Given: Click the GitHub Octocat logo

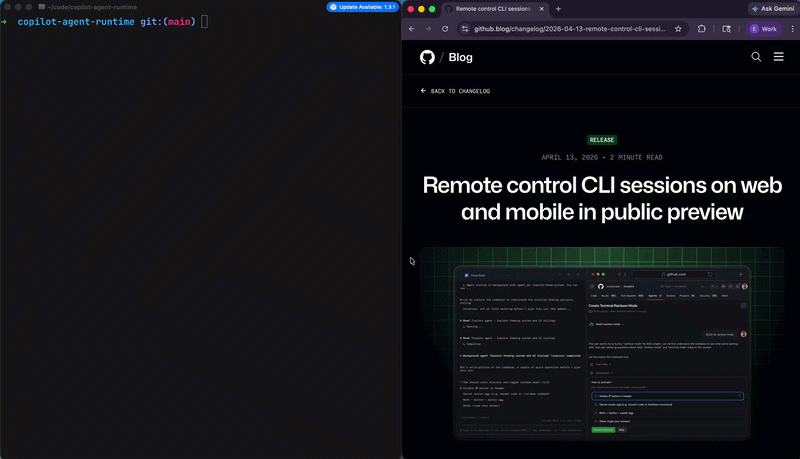Looking at the screenshot, I should coord(428,57).
